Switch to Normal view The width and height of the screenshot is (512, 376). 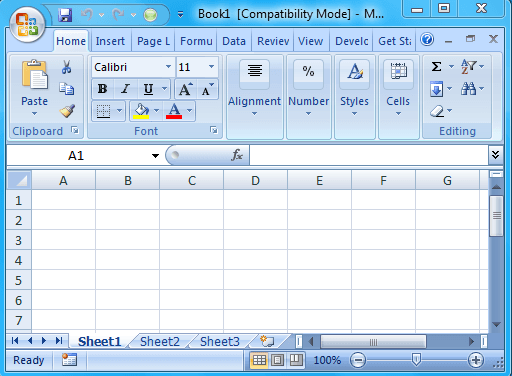tap(259, 360)
